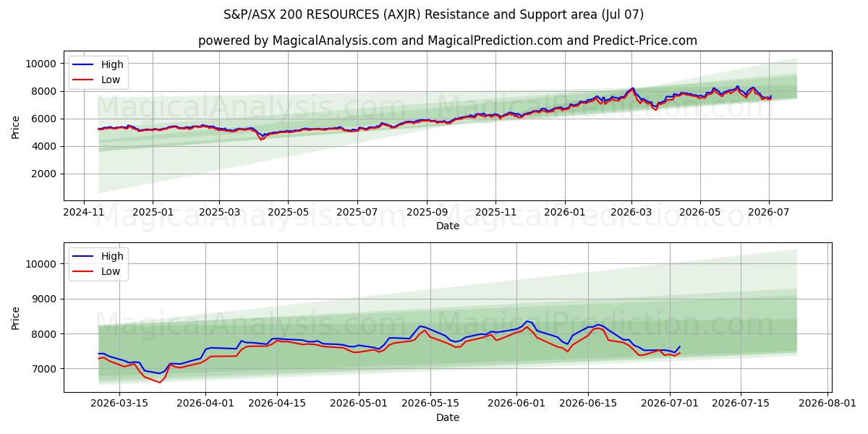The height and width of the screenshot is (434, 868).
Task: Click the '2026-04-01' date label
Action: tap(205, 404)
